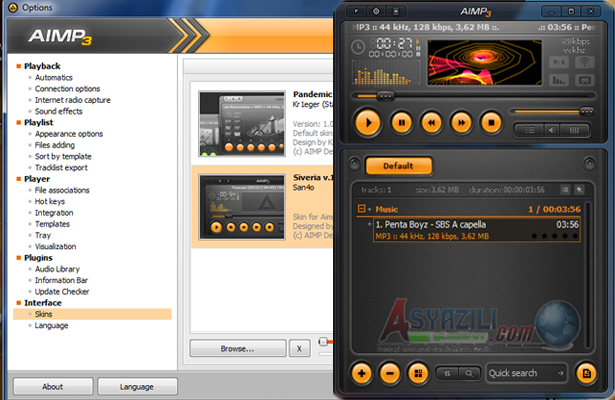The width and height of the screenshot is (615, 400).
Task: Open the Hot keys options page
Action: 50,202
